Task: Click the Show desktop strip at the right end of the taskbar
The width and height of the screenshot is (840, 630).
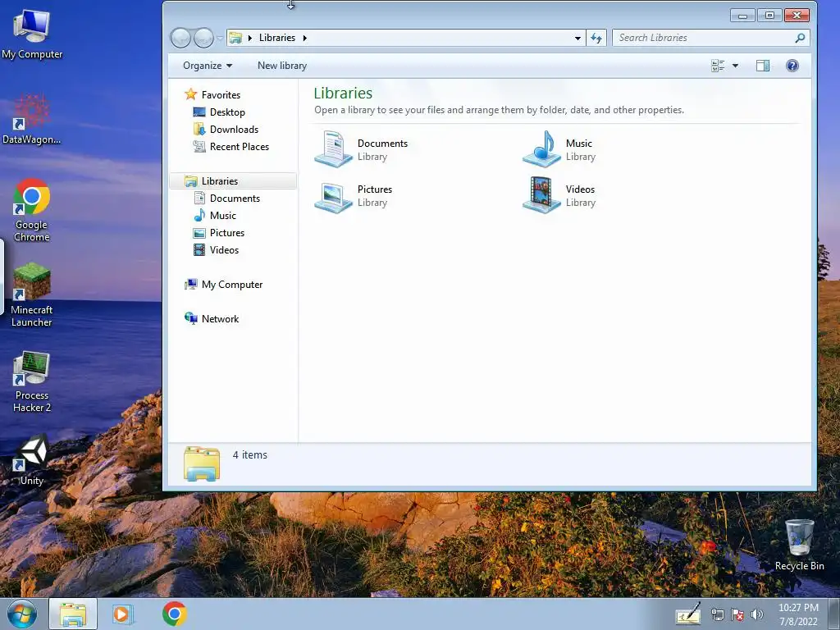Action: [x=834, y=614]
